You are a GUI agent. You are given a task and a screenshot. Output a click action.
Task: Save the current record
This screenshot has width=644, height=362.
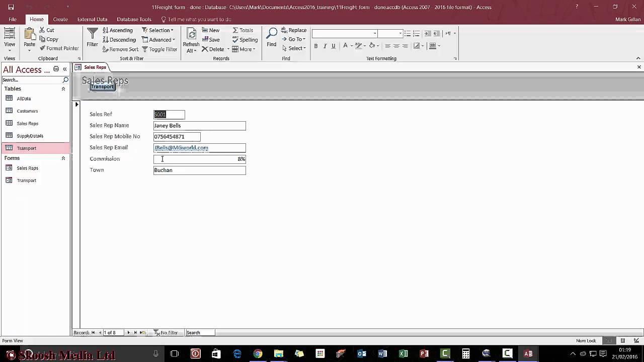pos(211,40)
